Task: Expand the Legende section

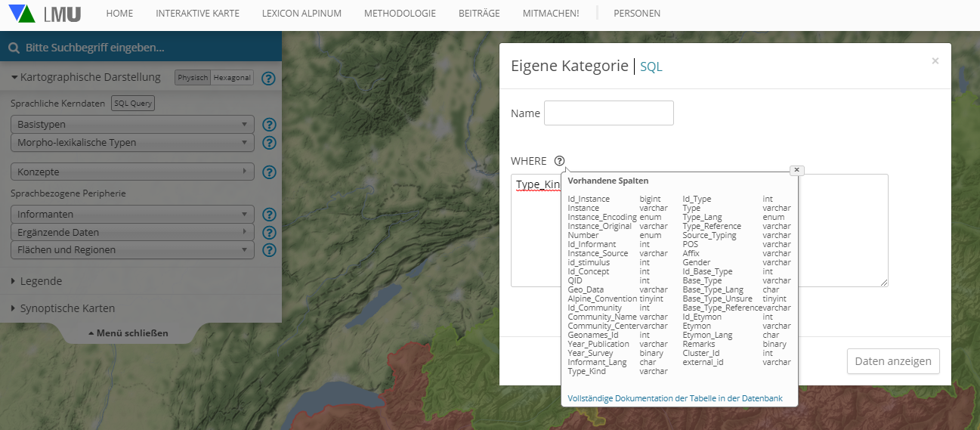Action: (x=43, y=281)
